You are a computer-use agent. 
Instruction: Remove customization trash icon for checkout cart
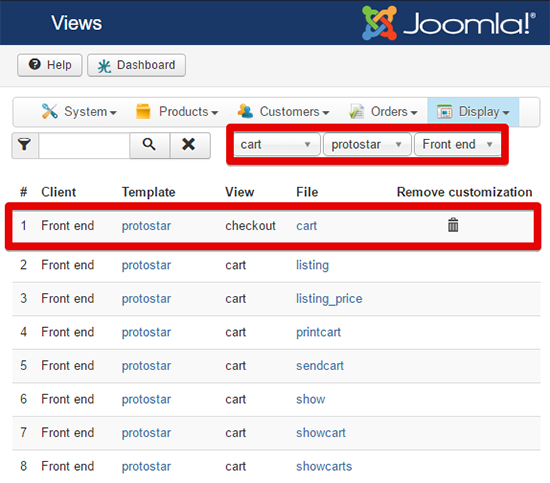click(453, 225)
